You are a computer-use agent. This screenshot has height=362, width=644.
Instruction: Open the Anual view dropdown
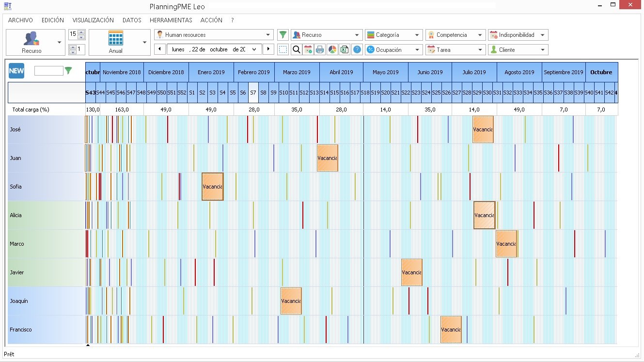(x=143, y=42)
